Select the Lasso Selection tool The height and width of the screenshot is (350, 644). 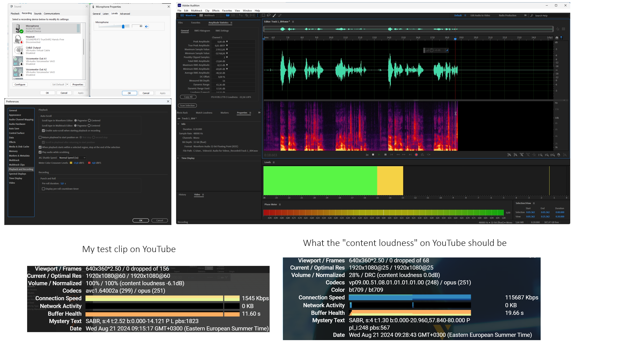269,15
